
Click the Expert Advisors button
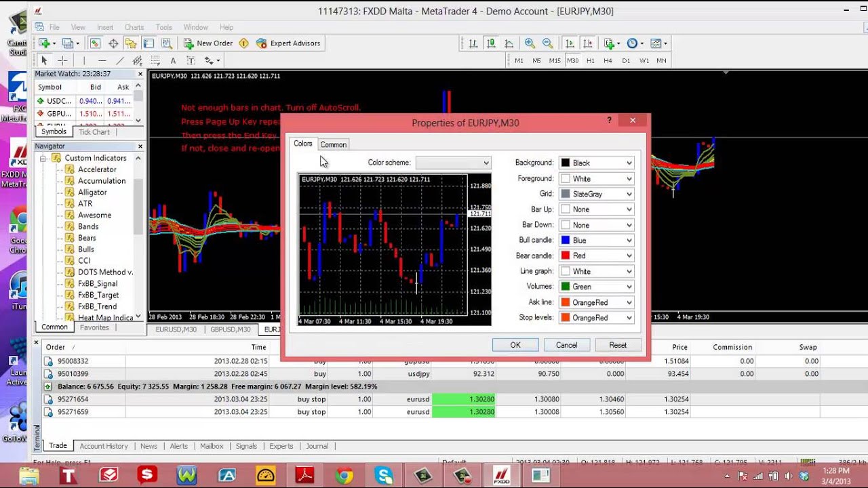click(288, 43)
